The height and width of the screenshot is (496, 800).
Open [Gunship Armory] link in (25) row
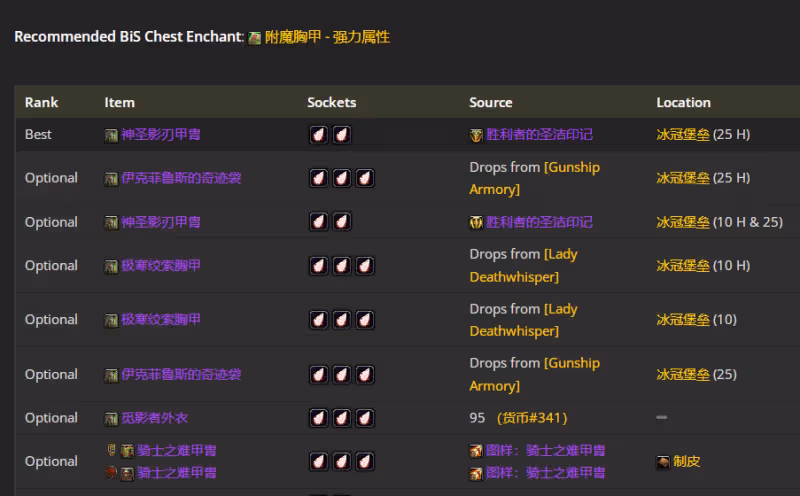pos(535,375)
